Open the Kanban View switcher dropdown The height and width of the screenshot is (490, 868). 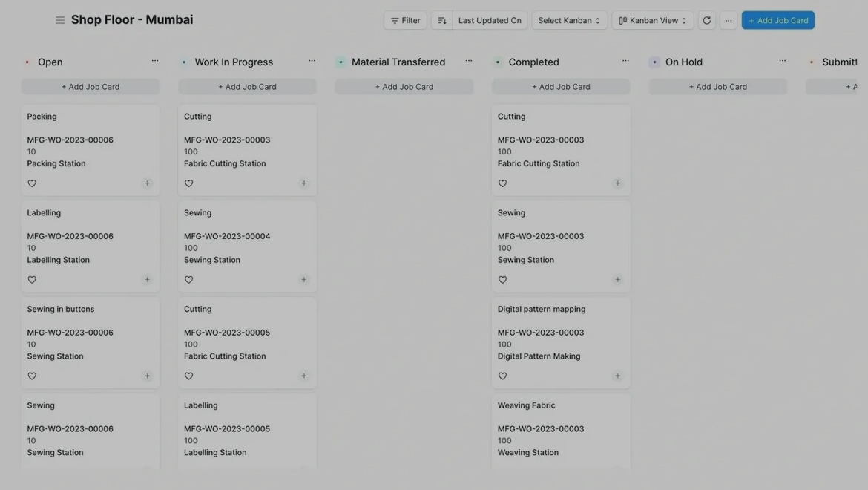click(x=652, y=20)
